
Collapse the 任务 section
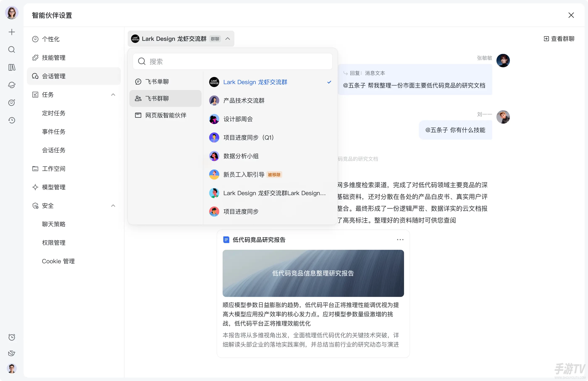click(x=113, y=95)
